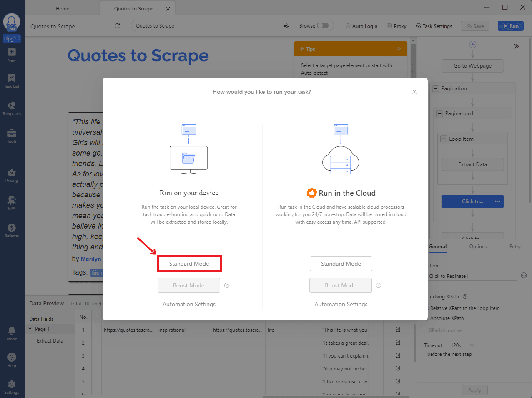This screenshot has width=532, height=398.
Task: Close the run task dialog
Action: [x=414, y=92]
